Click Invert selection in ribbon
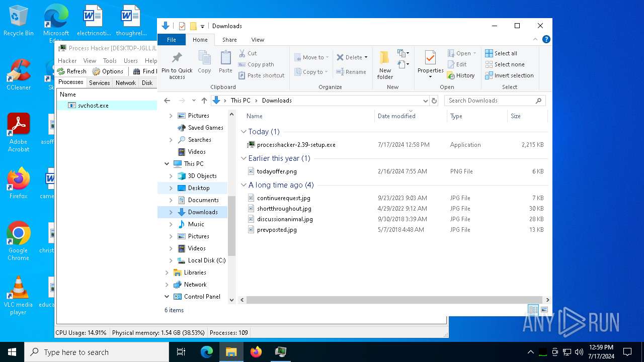This screenshot has height=362, width=644. click(x=509, y=75)
